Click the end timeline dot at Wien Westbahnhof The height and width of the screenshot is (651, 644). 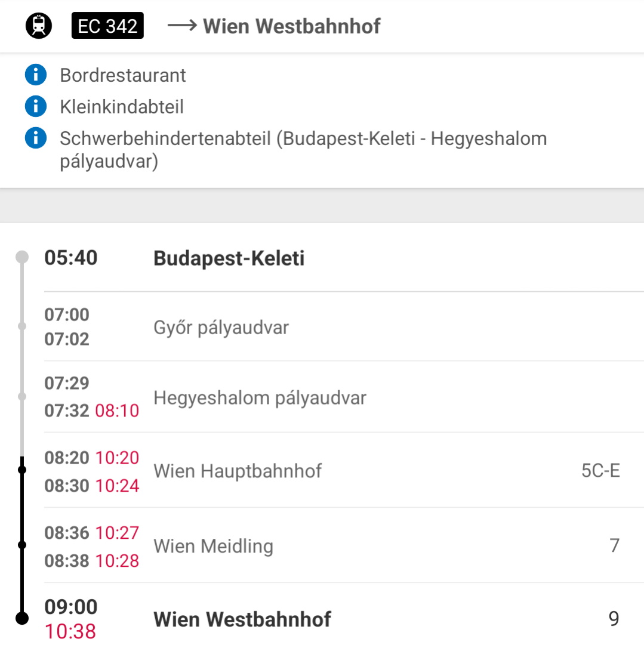(22, 618)
